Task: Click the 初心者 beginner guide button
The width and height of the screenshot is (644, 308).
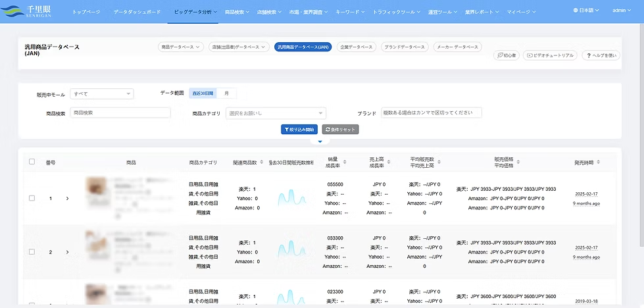Action: point(507,55)
